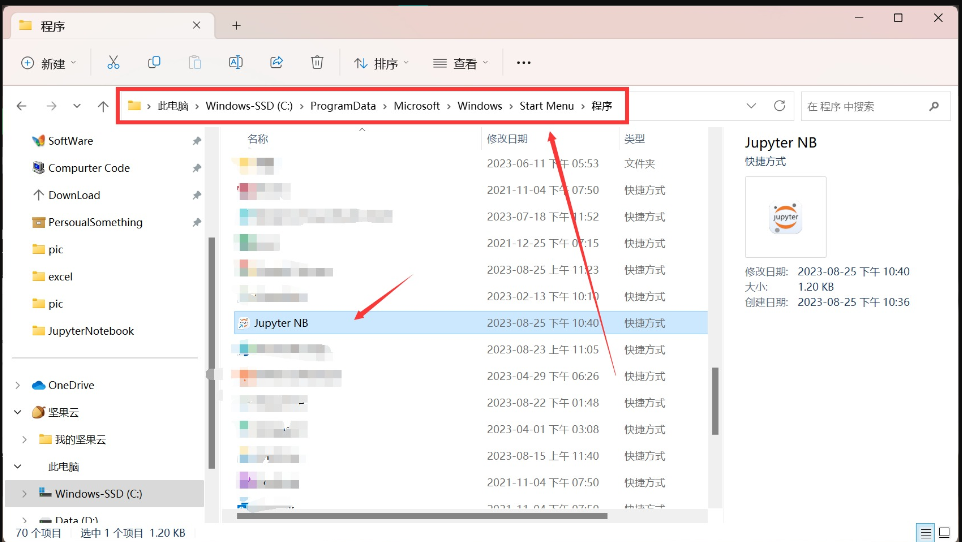Click the Share icon in the toolbar

point(277,63)
